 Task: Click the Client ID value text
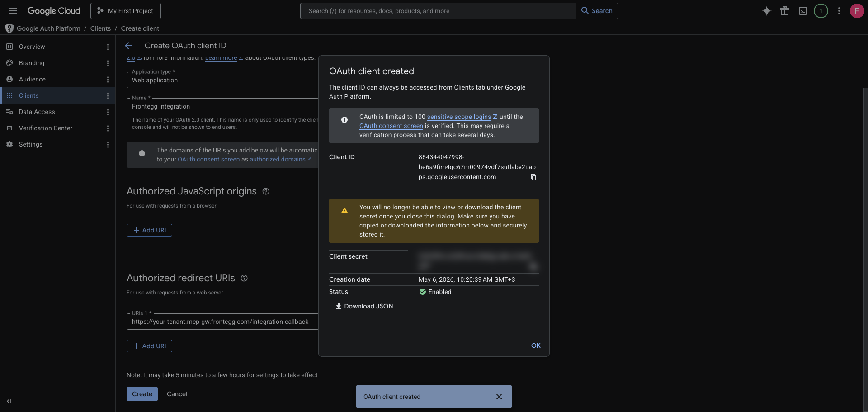click(477, 167)
